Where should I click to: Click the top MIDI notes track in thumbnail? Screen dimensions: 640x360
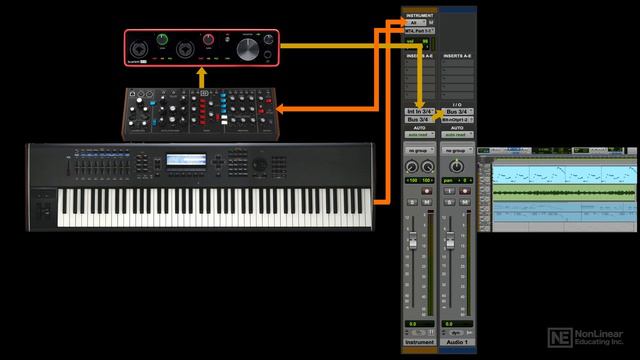coord(564,174)
